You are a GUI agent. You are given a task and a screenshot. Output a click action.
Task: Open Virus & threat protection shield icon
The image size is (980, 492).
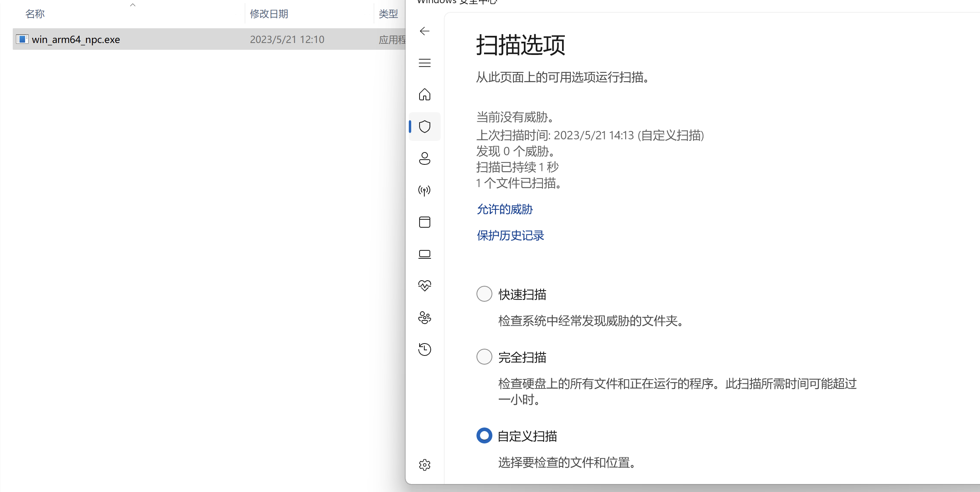[x=424, y=127]
